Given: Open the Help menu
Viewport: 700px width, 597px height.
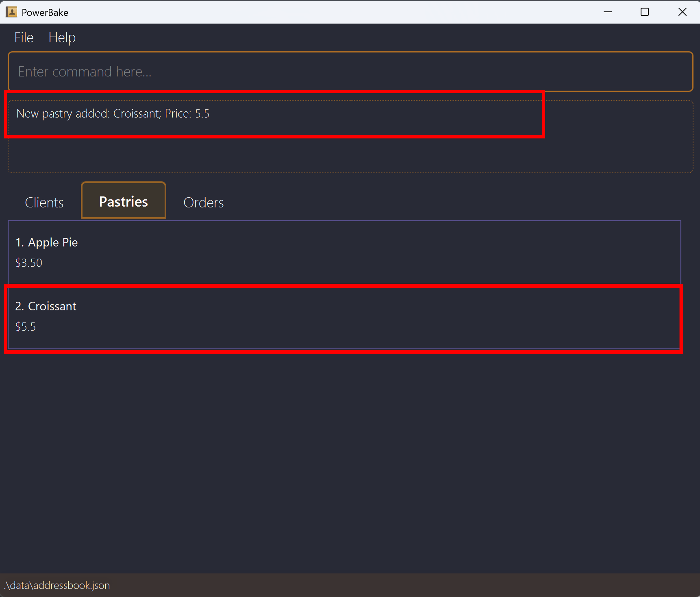Looking at the screenshot, I should (x=62, y=38).
